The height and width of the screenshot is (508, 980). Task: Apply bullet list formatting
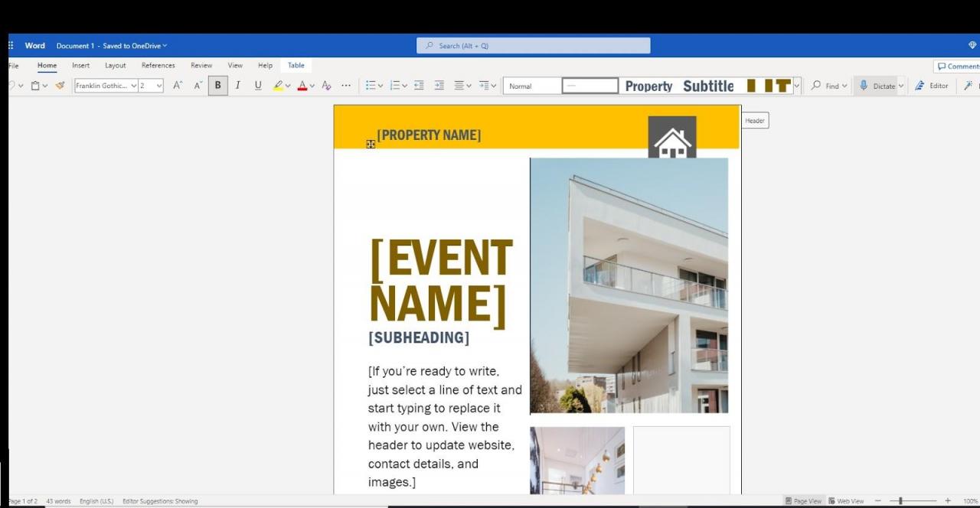click(x=371, y=85)
